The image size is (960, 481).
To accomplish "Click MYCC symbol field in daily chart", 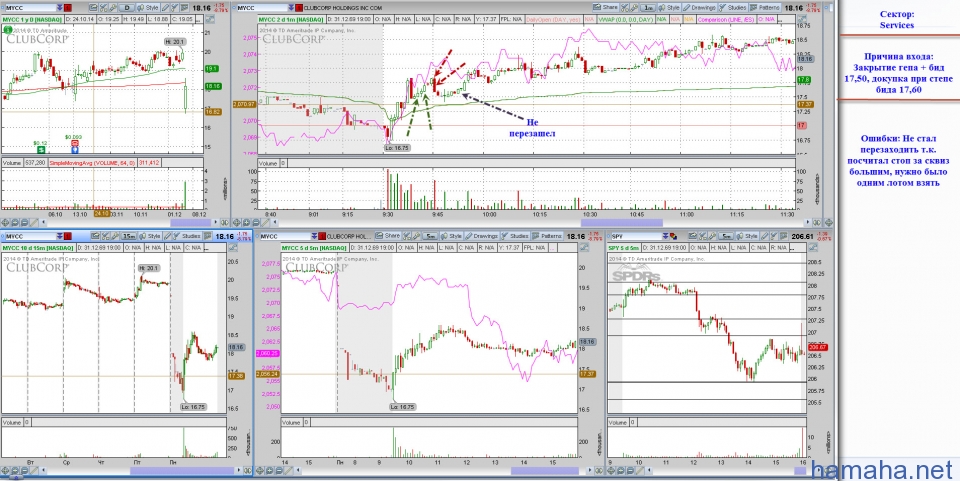I will click(x=31, y=7).
